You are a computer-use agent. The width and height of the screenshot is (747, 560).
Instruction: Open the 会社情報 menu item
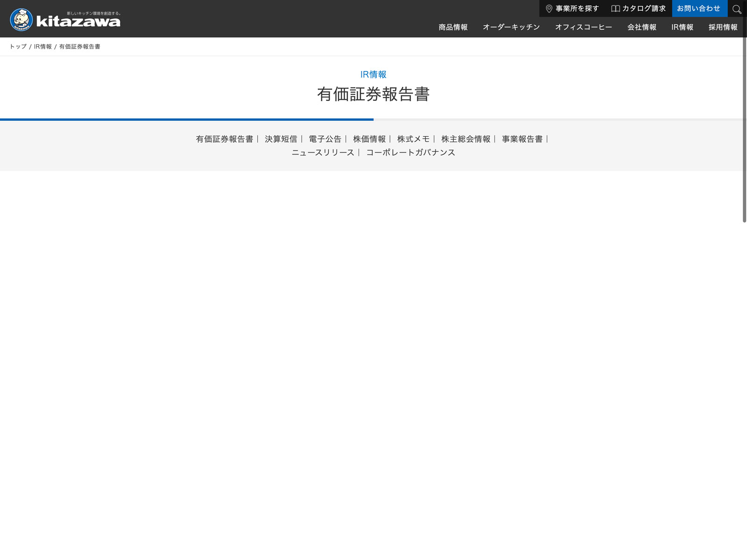641,27
